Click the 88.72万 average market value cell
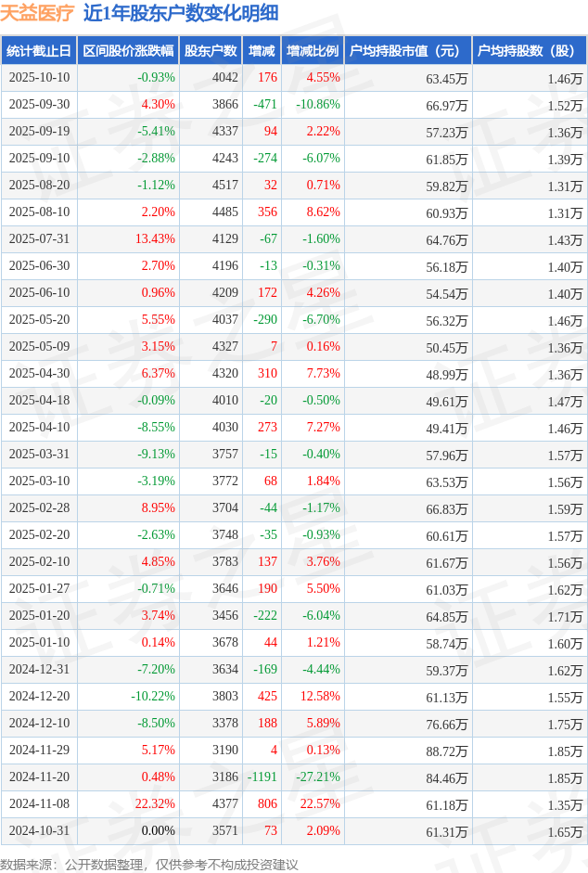Image resolution: width=588 pixels, height=873 pixels. (447, 750)
